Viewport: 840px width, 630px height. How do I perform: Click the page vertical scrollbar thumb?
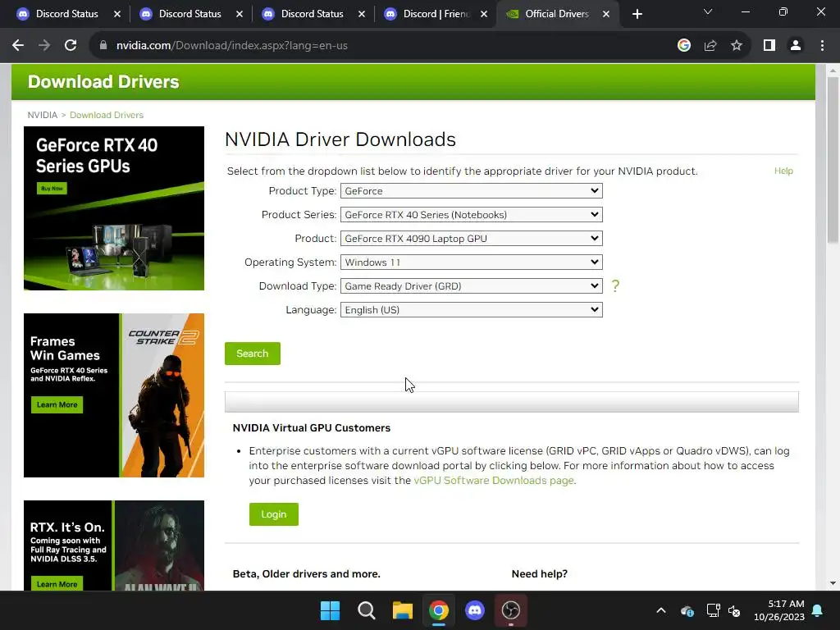833,159
